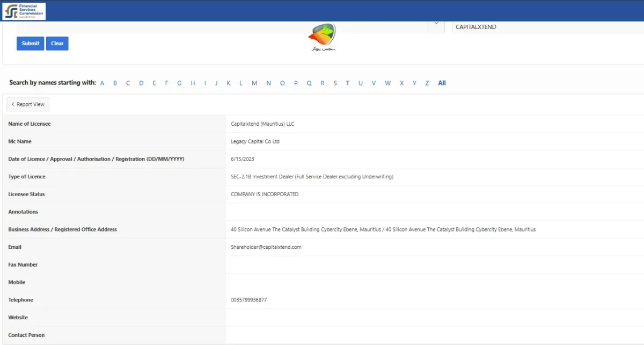Filter names starting with L
Viewport: 644px width, 345px height.
pos(241,83)
